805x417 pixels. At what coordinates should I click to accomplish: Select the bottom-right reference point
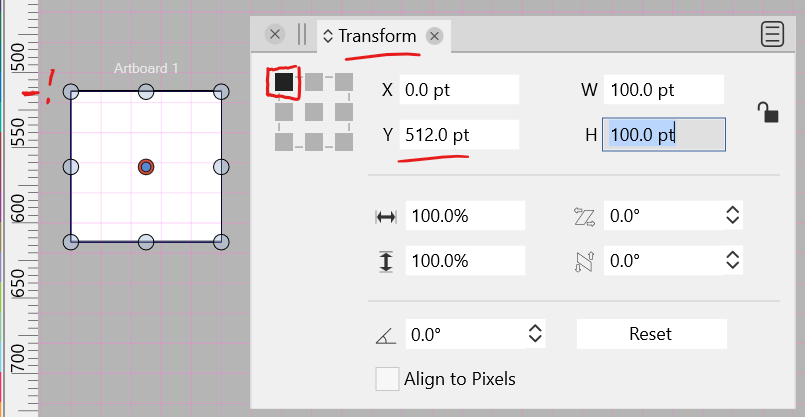344,141
